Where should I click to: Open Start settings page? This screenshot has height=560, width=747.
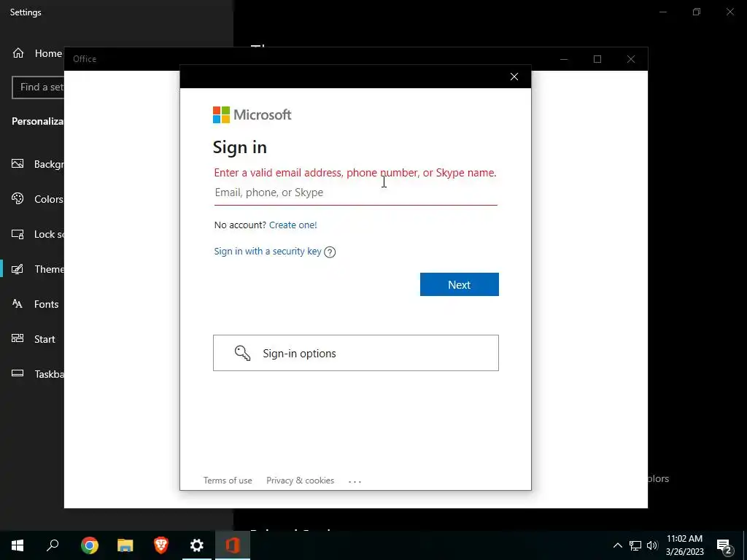(32, 339)
